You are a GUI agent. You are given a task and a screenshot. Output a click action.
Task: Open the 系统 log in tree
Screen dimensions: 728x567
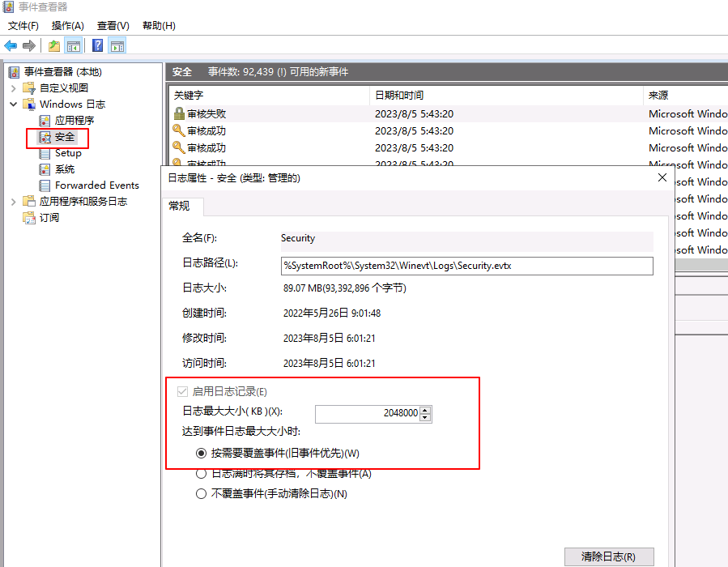[65, 169]
